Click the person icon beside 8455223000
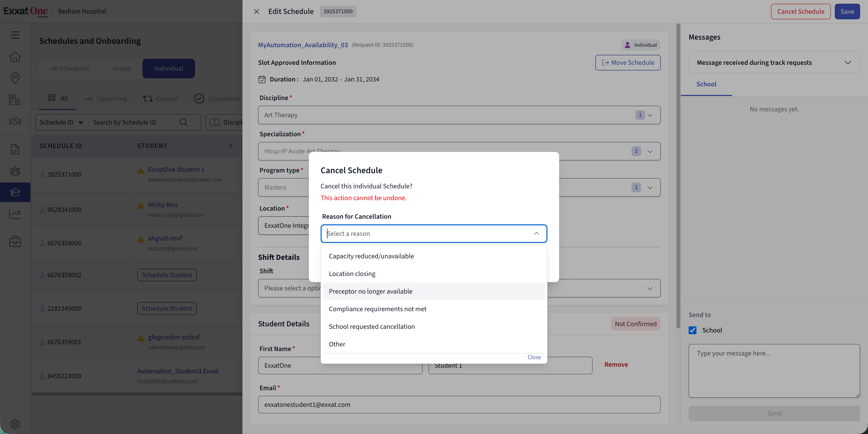This screenshot has height=434, width=868. (x=43, y=376)
